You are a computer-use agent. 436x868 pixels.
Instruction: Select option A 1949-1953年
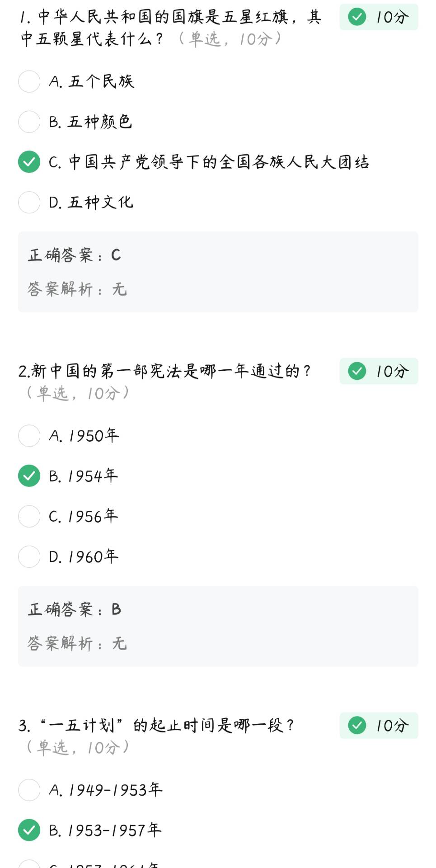[x=29, y=790]
